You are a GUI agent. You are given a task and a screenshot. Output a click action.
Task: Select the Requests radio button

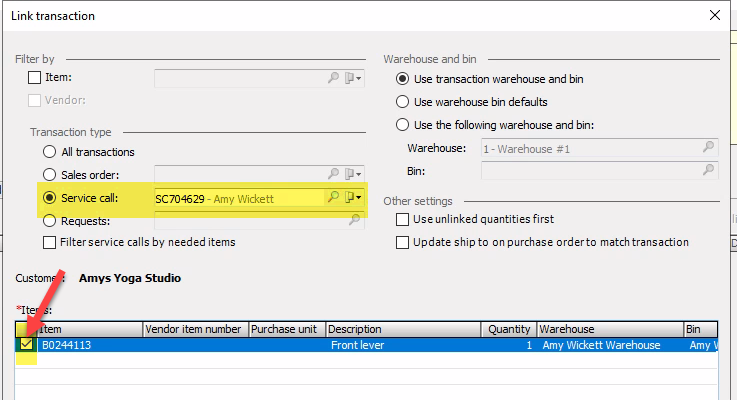[49, 220]
